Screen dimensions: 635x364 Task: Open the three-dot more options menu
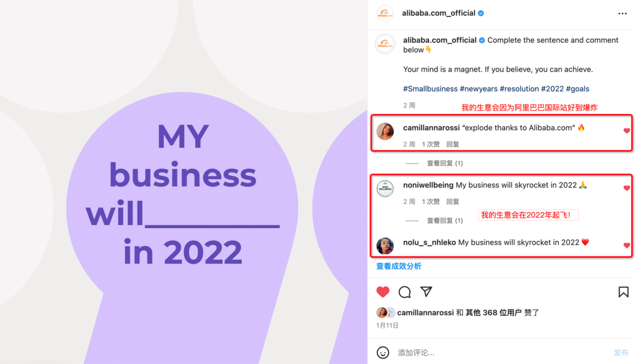622,14
